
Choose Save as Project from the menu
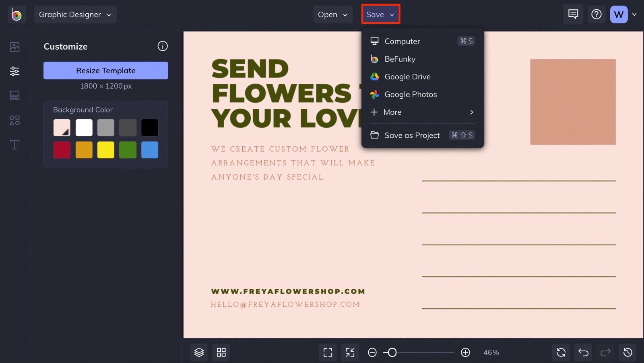click(x=412, y=135)
